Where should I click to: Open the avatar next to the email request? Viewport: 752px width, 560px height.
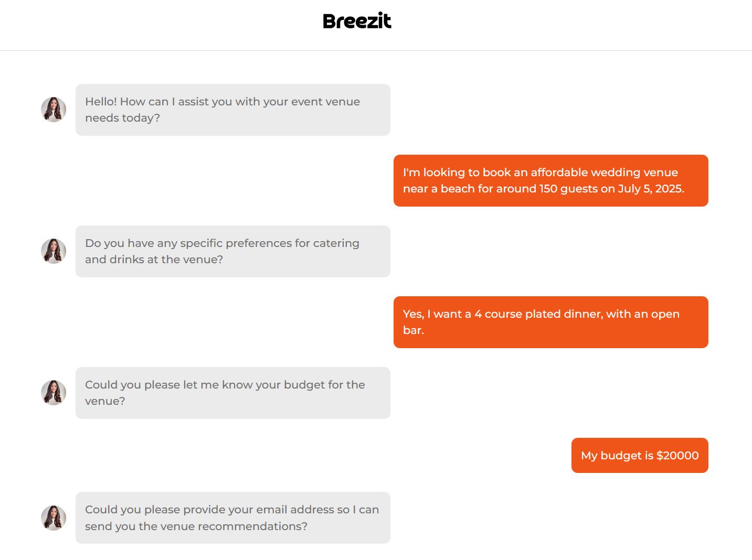click(x=54, y=518)
